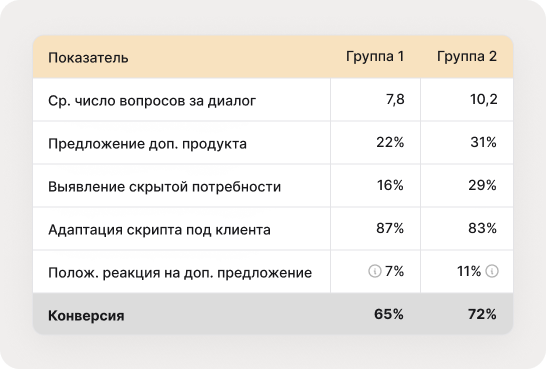The width and height of the screenshot is (546, 370).
Task: Select the 22% cell value
Action: pyautogui.click(x=390, y=142)
